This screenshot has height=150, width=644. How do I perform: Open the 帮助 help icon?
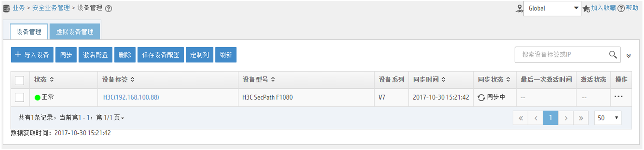pyautogui.click(x=621, y=8)
